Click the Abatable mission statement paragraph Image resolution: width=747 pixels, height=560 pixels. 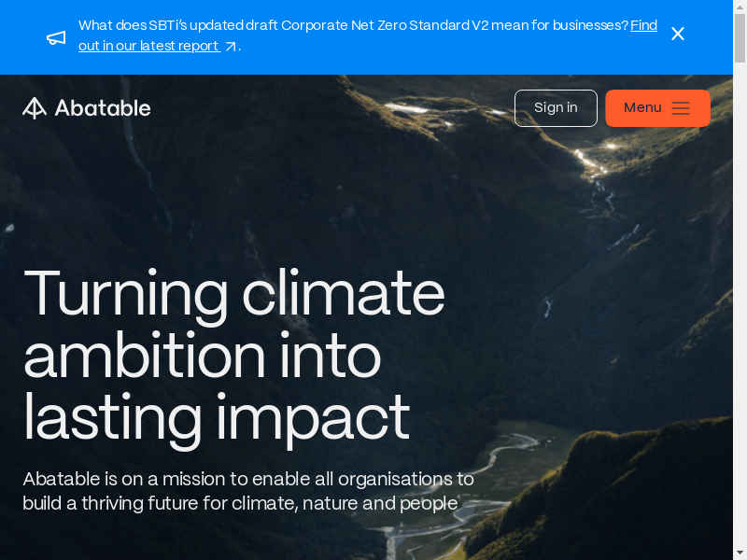click(248, 491)
